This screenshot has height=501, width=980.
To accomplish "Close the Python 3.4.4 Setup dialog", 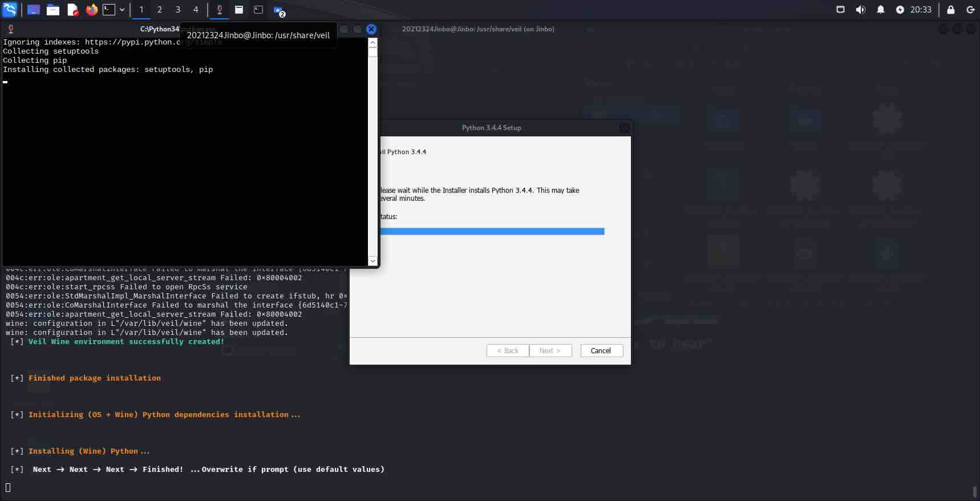I will (625, 128).
